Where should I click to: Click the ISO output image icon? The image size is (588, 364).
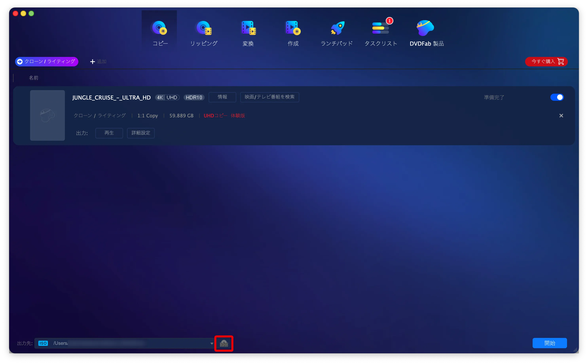click(x=224, y=343)
